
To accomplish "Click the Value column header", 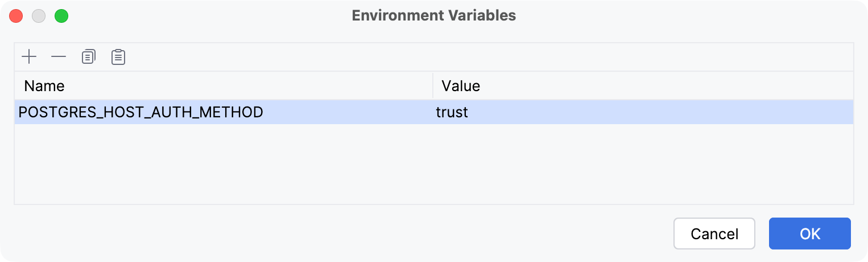I will coord(461,86).
